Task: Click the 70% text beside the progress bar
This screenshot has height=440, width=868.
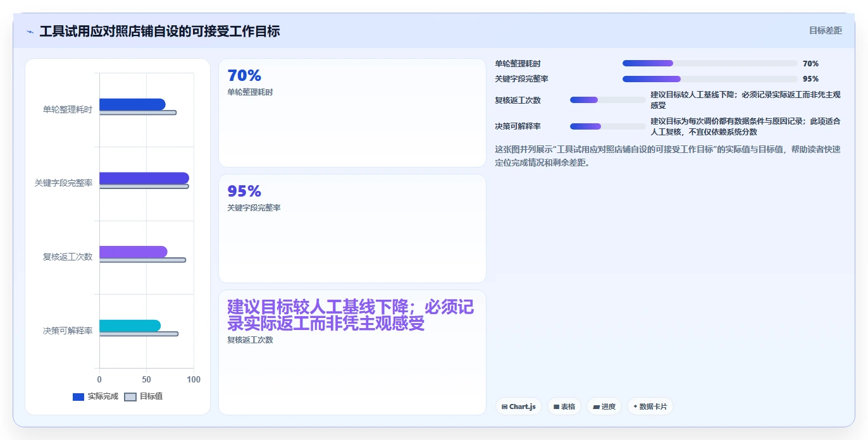Action: (810, 64)
